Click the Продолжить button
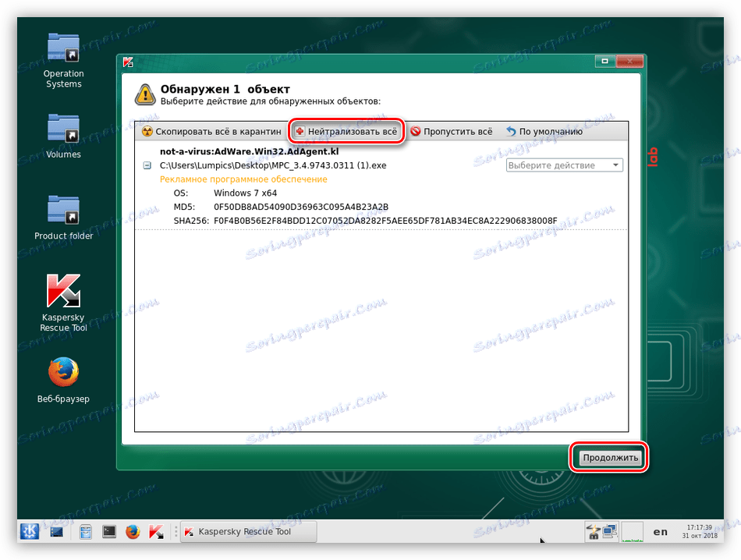 [x=610, y=458]
